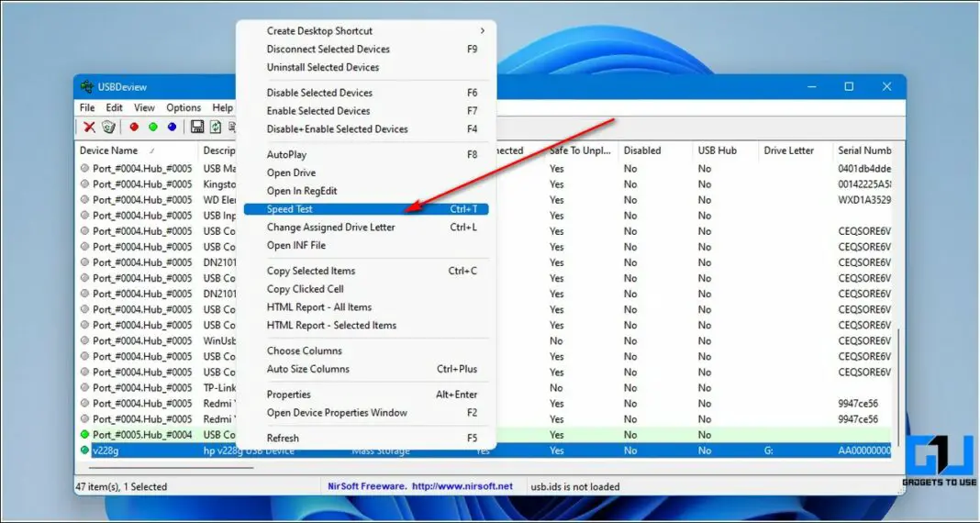Click the uninstall trash bin toolbar icon

click(x=108, y=128)
